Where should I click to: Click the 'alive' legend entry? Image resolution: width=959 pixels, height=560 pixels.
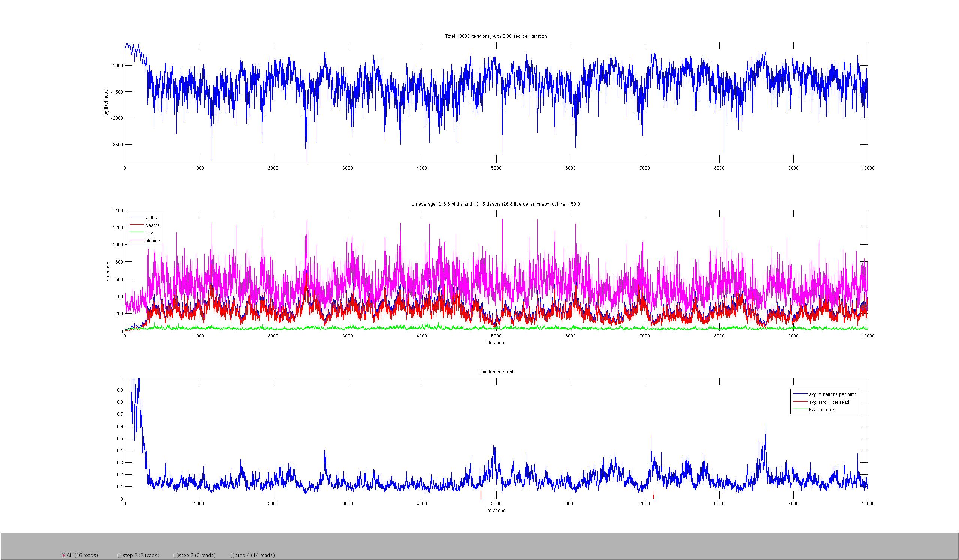pos(150,233)
